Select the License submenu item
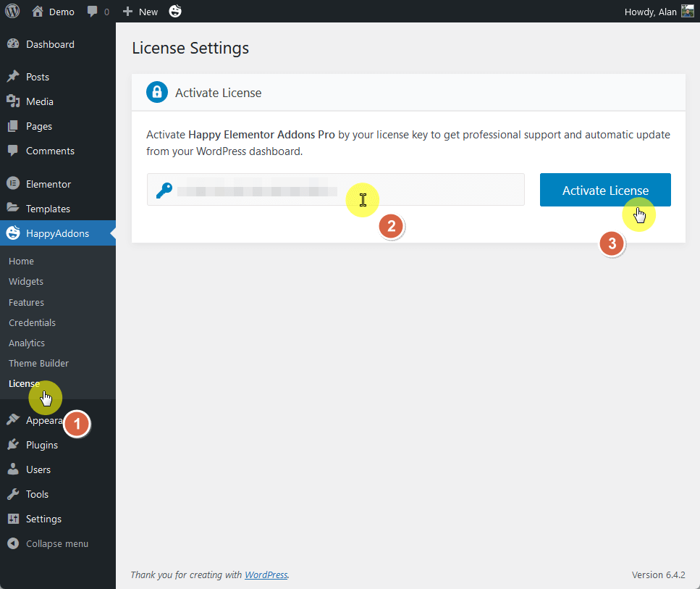This screenshot has width=700, height=589. point(24,383)
